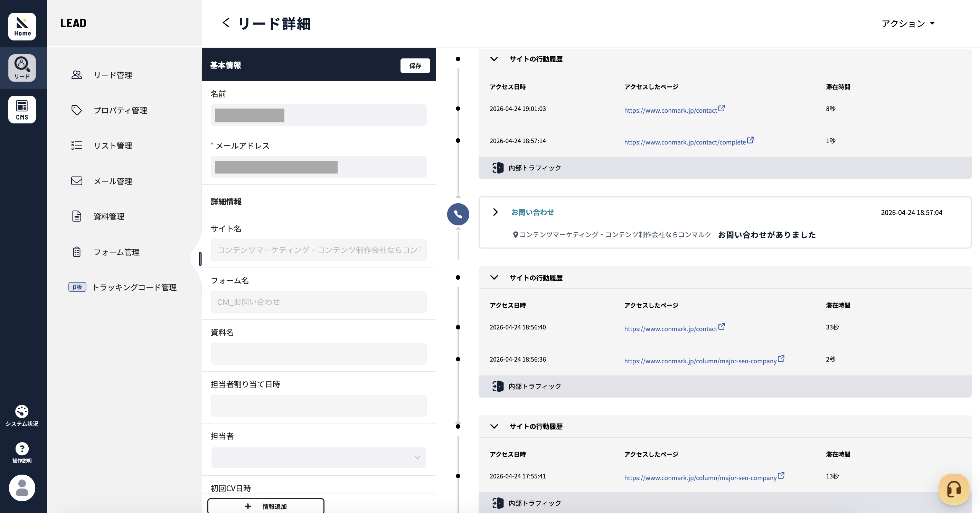Collapse the first サイトの行動履歴 section
The image size is (980, 513).
click(494, 59)
